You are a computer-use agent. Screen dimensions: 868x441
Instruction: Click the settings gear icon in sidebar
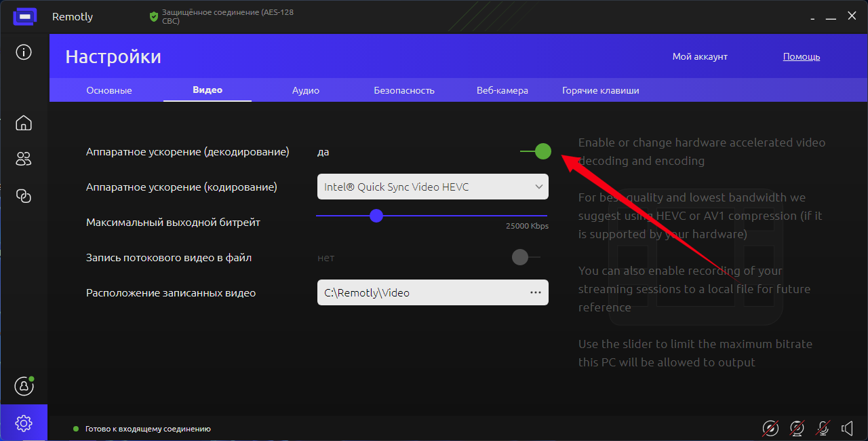(x=24, y=423)
